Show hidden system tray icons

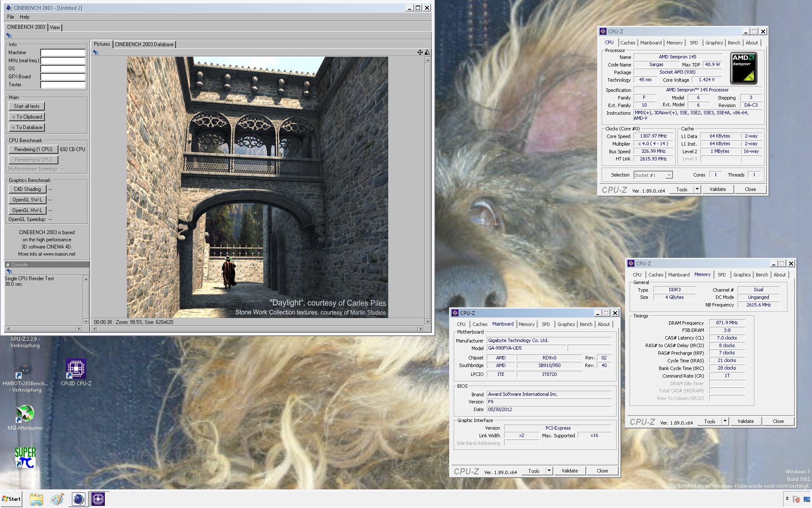[787, 499]
